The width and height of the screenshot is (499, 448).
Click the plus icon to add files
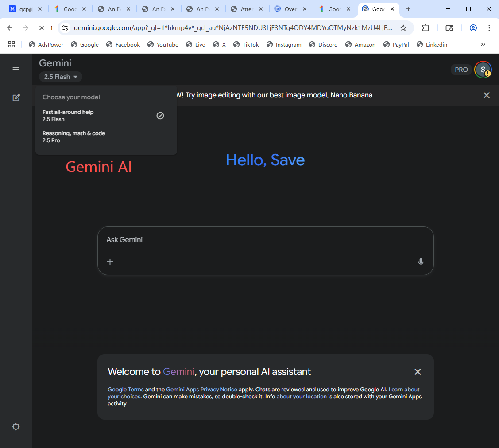pos(110,262)
